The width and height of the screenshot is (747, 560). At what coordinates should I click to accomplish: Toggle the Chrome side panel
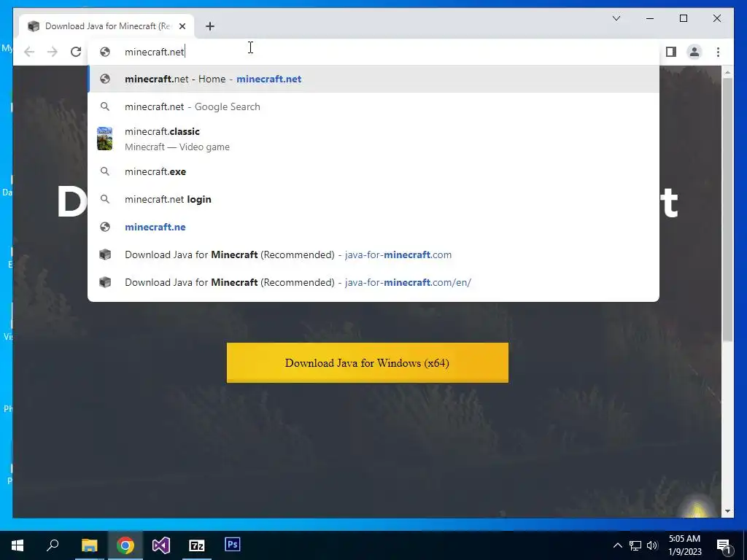671,52
